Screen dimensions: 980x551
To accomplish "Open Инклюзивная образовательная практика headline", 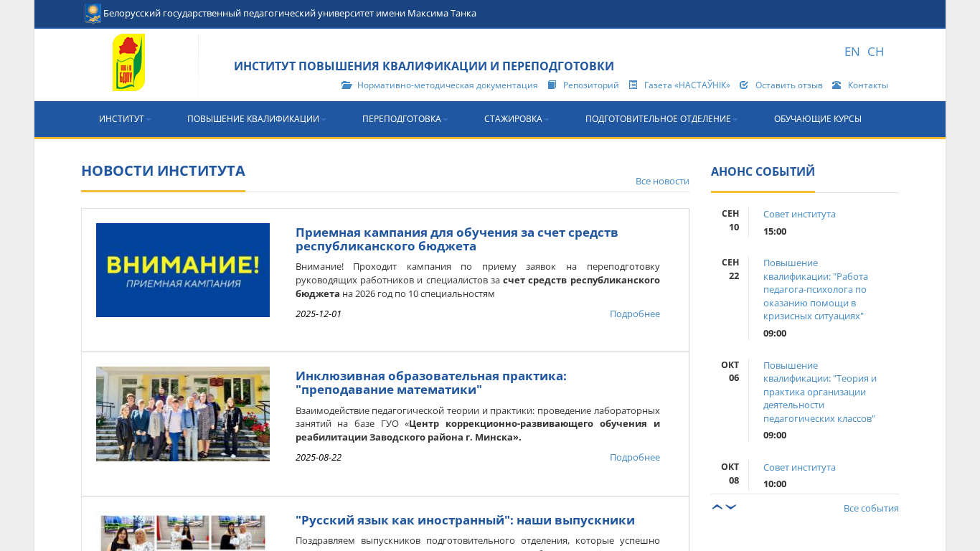I will 431,383.
